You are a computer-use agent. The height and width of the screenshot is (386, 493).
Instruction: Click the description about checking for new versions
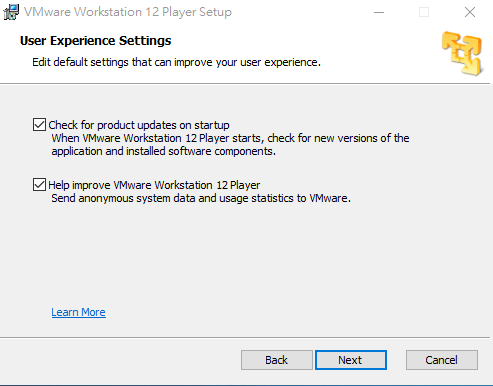coord(230,145)
